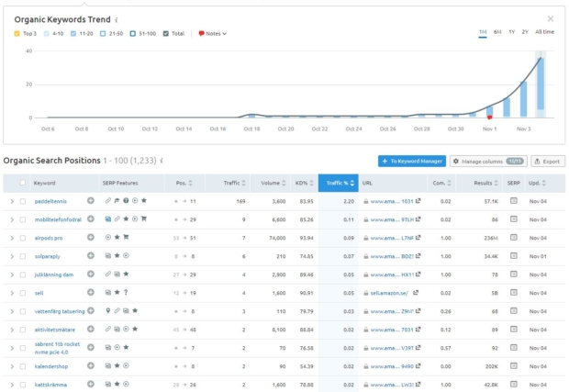Switch chart range to 1M
Image resolution: width=569 pixels, height=392 pixels.
pos(483,32)
